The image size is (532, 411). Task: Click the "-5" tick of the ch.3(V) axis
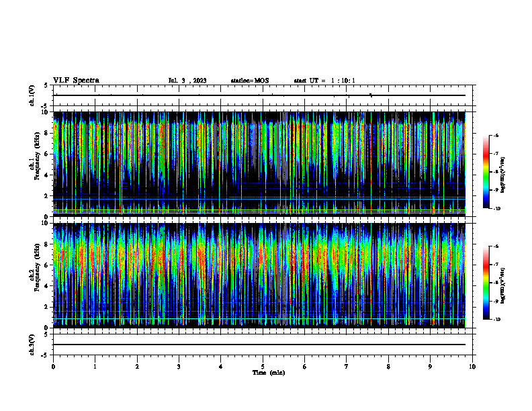45,355
